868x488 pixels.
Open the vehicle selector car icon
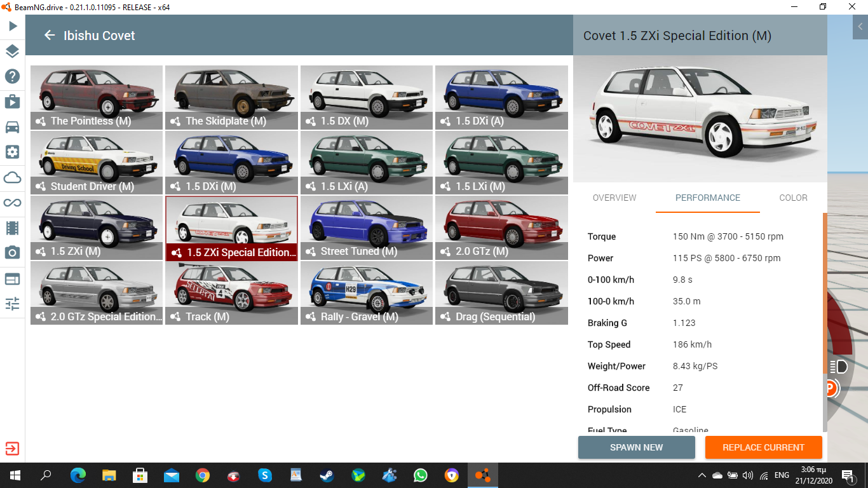pos(13,127)
